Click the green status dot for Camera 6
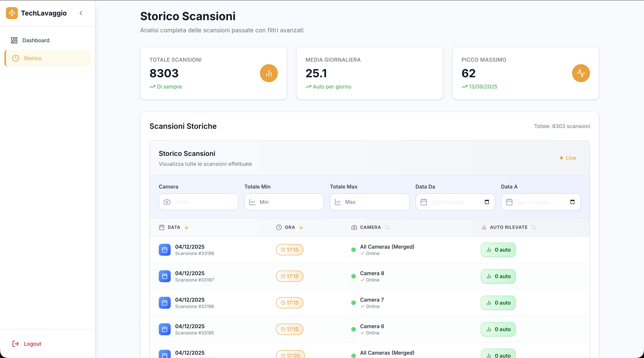 [x=353, y=329]
